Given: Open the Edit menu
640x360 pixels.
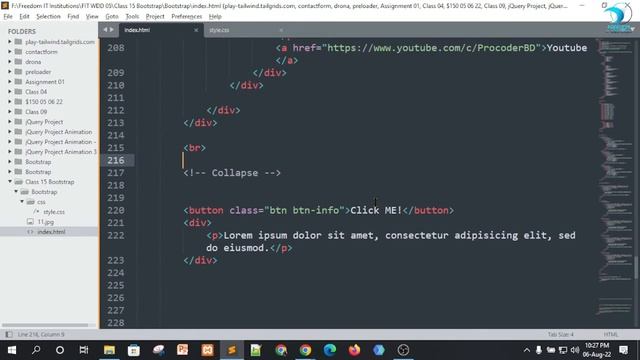Looking at the screenshot, I should [x=24, y=16].
